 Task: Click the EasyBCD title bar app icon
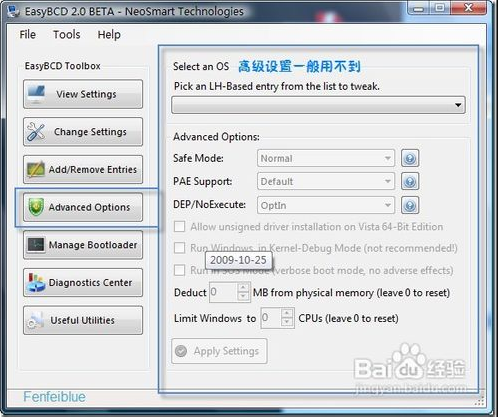(14, 12)
